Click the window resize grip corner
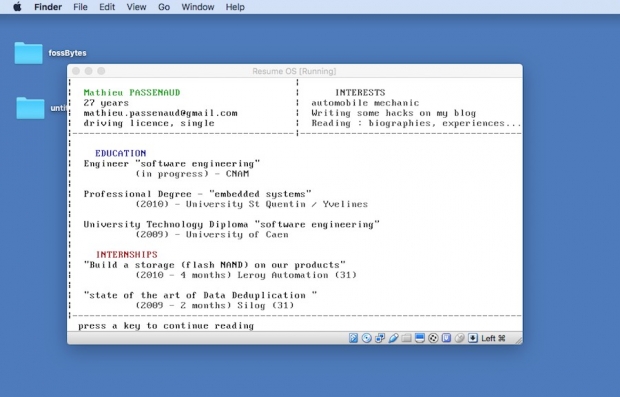Viewport: 620px width, 397px height. 518,340
